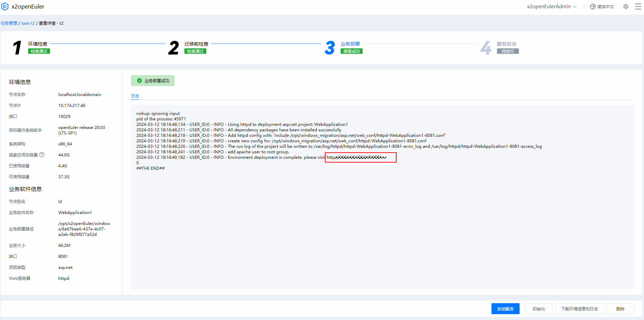Expand the x2openEulerAdmin user dropdown
The height and width of the screenshot is (320, 644).
(551, 7)
